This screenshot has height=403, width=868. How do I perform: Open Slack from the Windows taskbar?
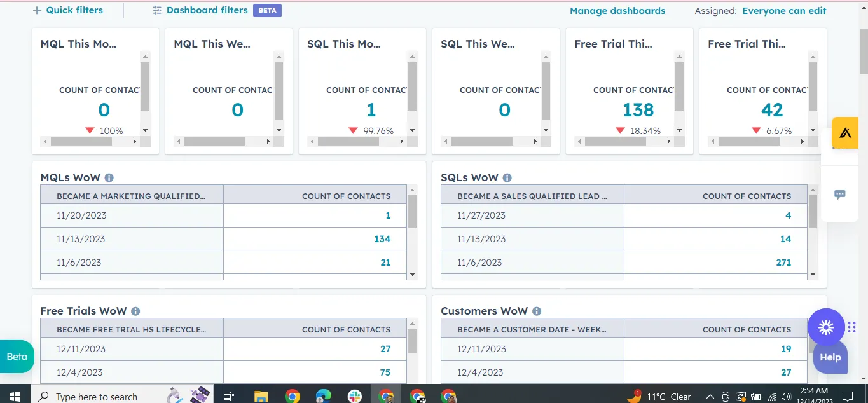[x=355, y=397]
